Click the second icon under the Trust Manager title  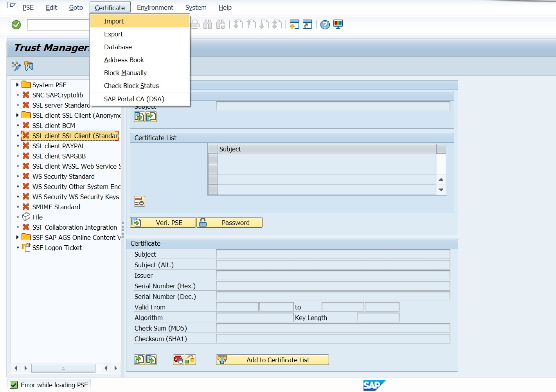pos(29,66)
